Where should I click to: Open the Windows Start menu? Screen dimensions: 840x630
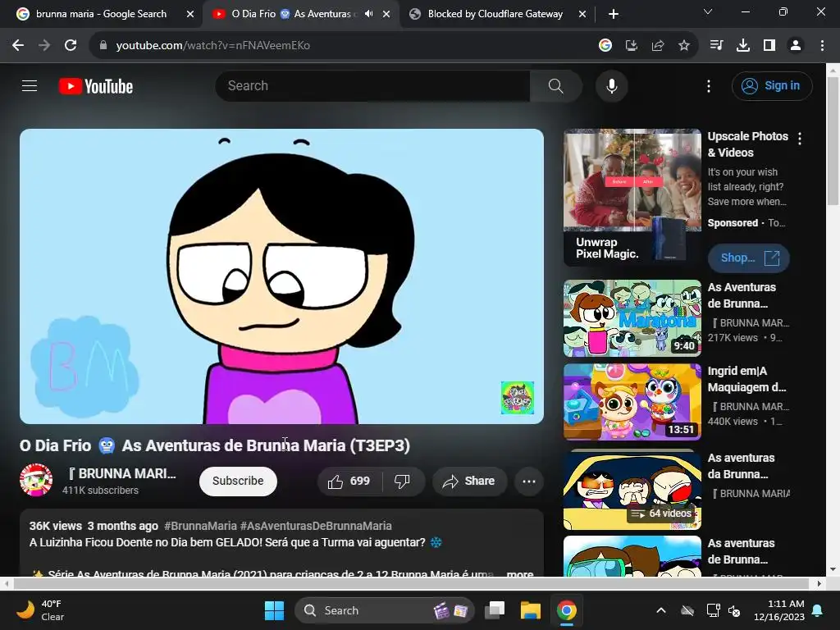point(274,610)
